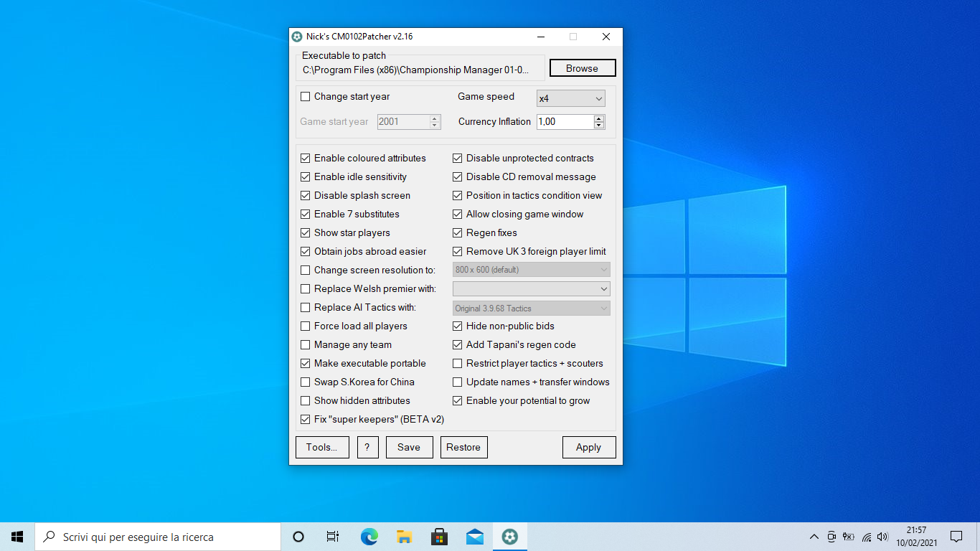This screenshot has width=980, height=551.
Task: Open the Tools... menu button
Action: pyautogui.click(x=322, y=447)
